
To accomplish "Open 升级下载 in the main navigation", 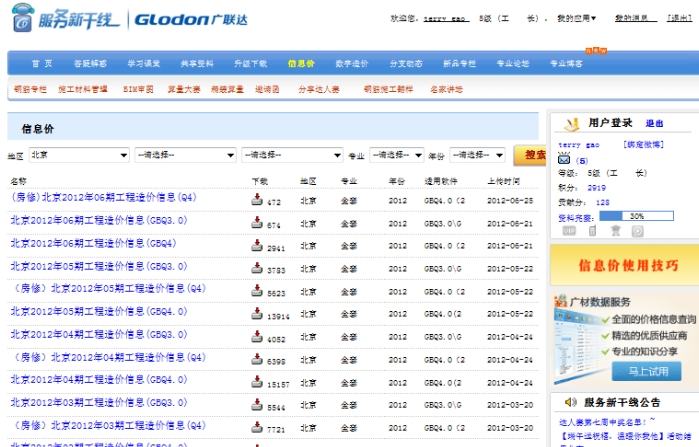I will point(251,64).
